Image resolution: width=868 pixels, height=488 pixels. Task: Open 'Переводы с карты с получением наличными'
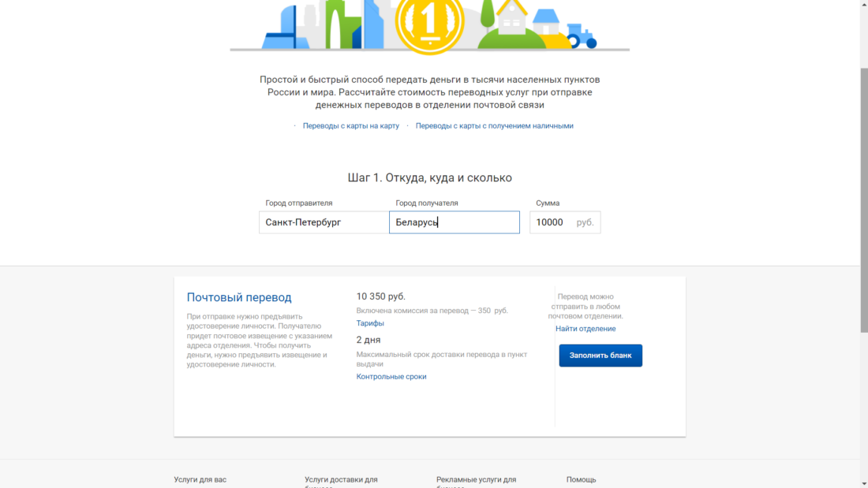(494, 126)
